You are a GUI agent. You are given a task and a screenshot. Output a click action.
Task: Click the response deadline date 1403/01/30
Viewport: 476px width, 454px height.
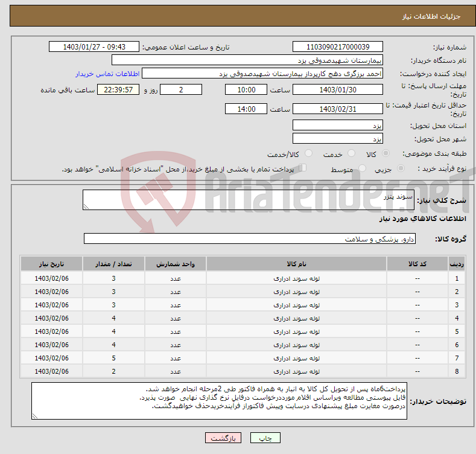pos(338,89)
